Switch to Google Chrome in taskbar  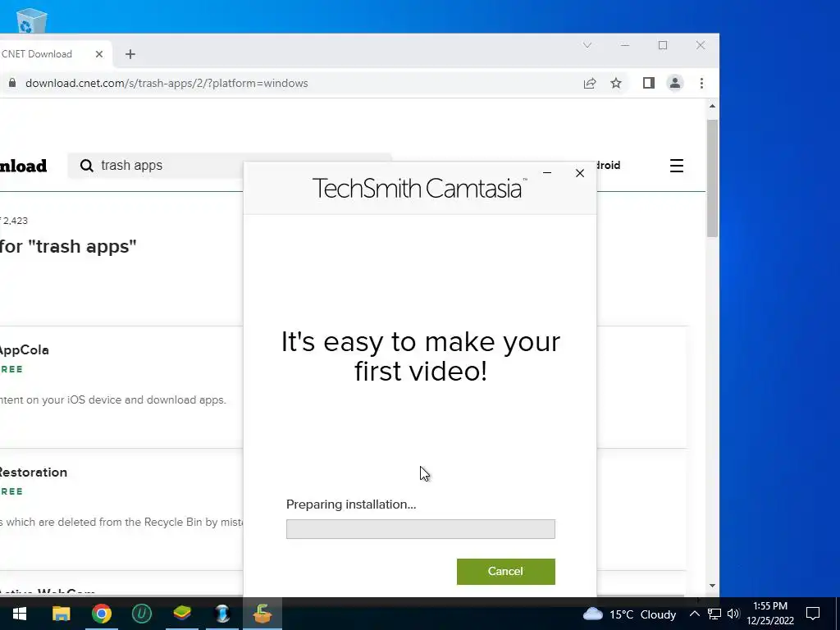pos(101,614)
